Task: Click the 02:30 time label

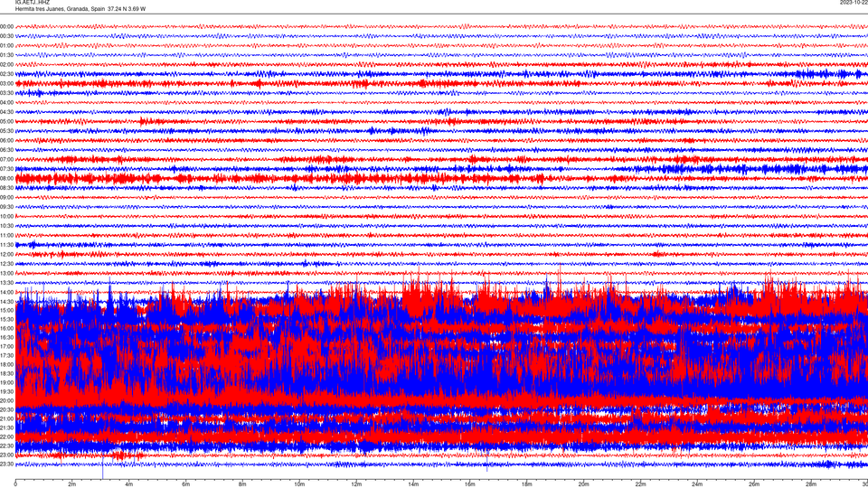Action: tap(7, 74)
